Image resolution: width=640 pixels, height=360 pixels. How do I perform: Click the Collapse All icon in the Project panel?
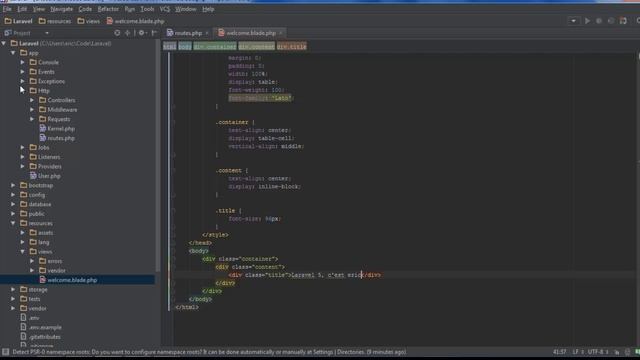[x=128, y=33]
